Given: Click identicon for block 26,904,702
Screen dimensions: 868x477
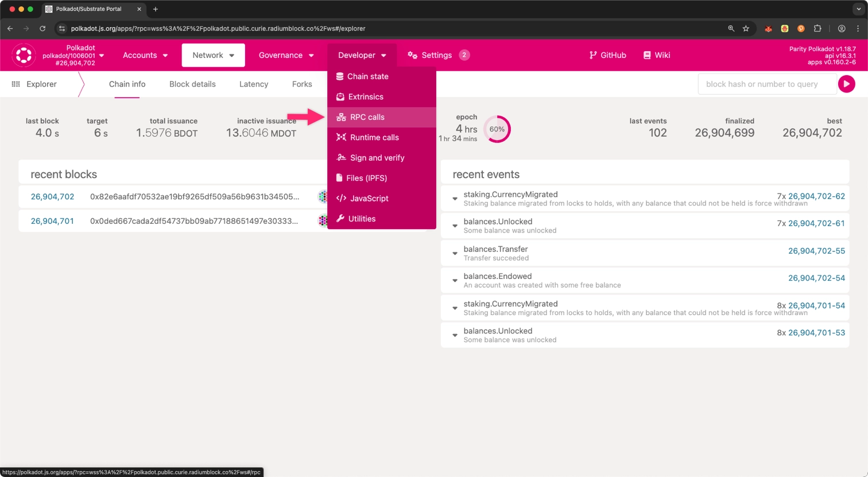Looking at the screenshot, I should (x=323, y=197).
